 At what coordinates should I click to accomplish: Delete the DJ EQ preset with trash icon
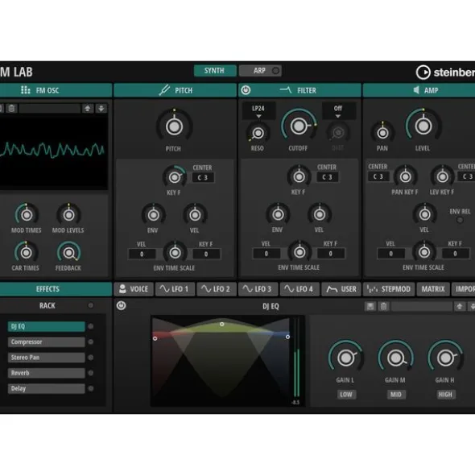coord(384,306)
